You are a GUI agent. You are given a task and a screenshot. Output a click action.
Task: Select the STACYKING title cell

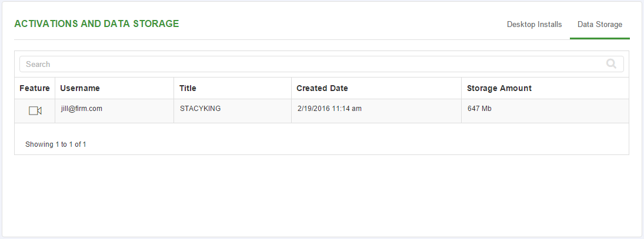click(x=200, y=109)
